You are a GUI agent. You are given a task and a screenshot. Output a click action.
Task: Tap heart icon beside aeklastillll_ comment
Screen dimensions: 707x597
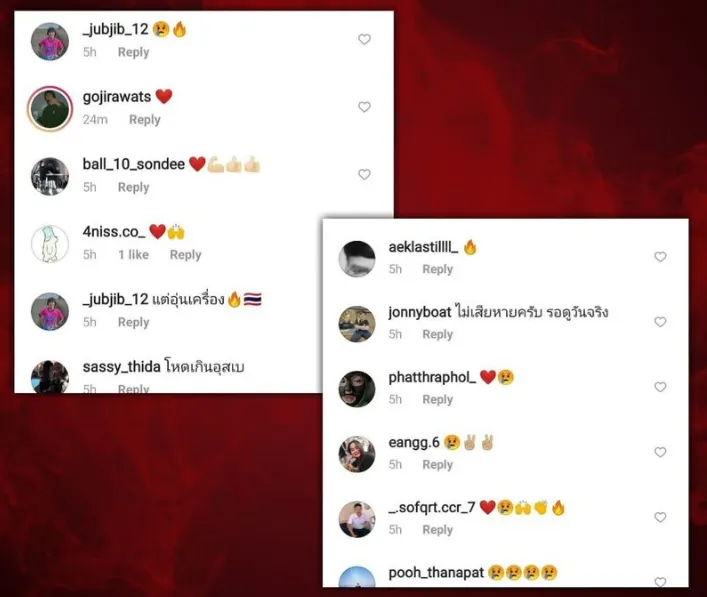660,257
